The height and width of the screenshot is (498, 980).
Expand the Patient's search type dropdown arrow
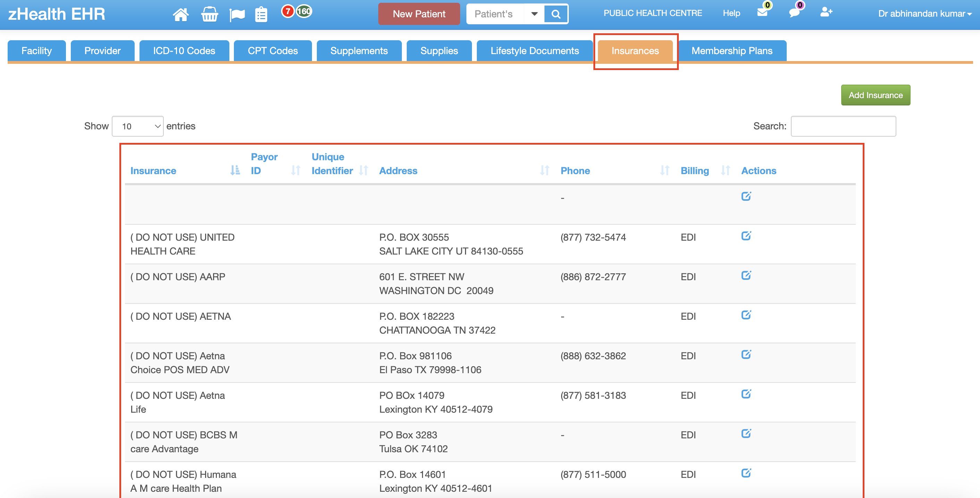pos(534,14)
